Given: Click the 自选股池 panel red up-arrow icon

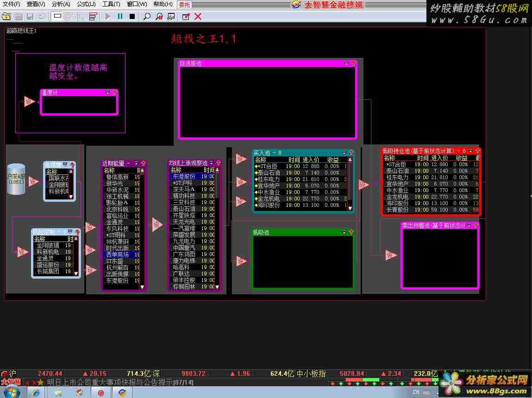Looking at the screenshot, I should click(x=354, y=63).
